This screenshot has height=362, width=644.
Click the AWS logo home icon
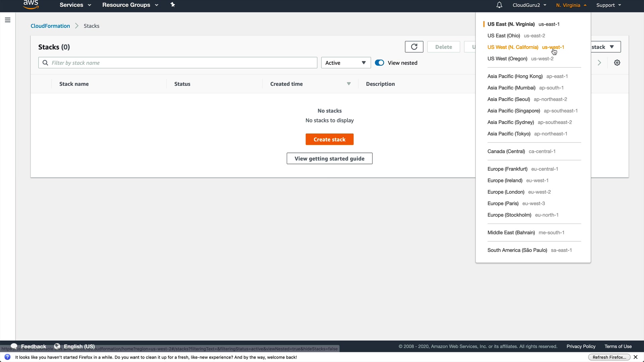click(x=31, y=5)
